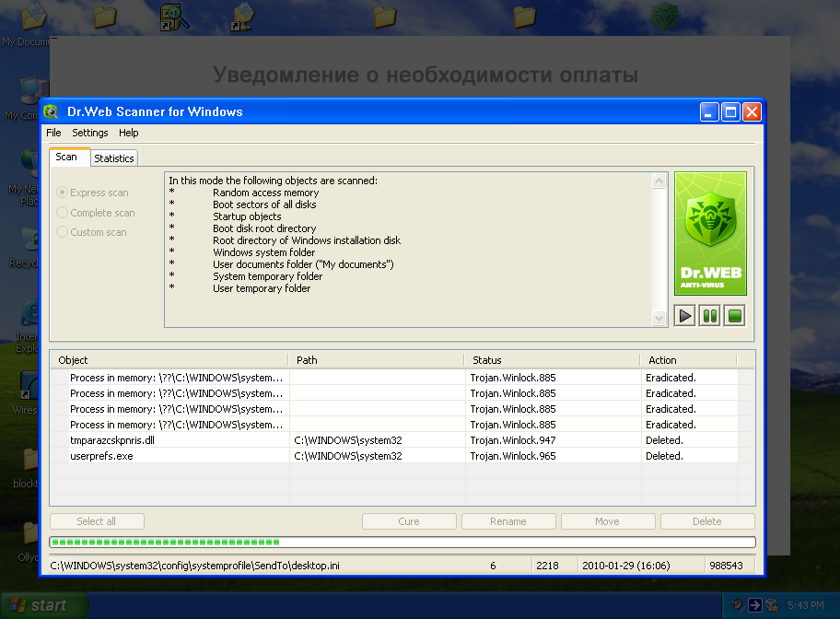Click 'Boot sectors of all disks' line
This screenshot has width=840, height=619.
point(264,204)
